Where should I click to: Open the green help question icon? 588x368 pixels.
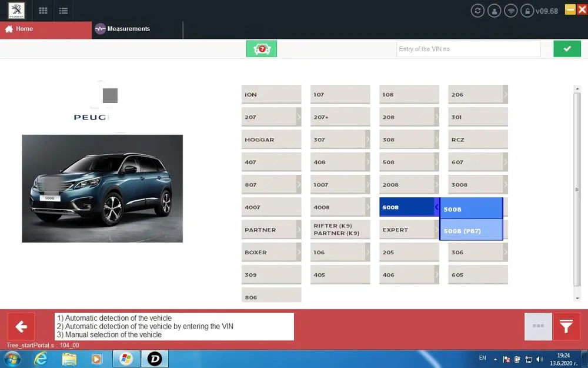coord(261,48)
